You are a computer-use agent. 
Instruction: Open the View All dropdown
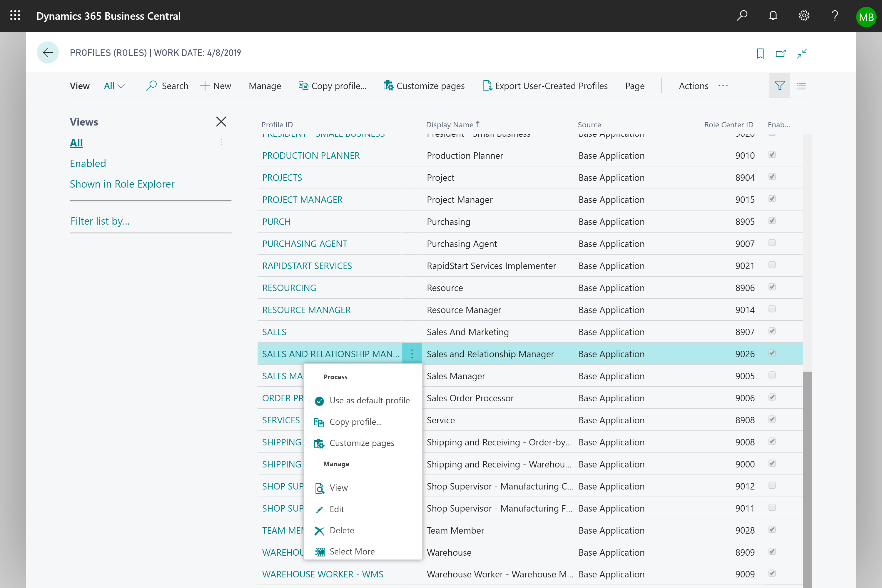[x=114, y=86]
